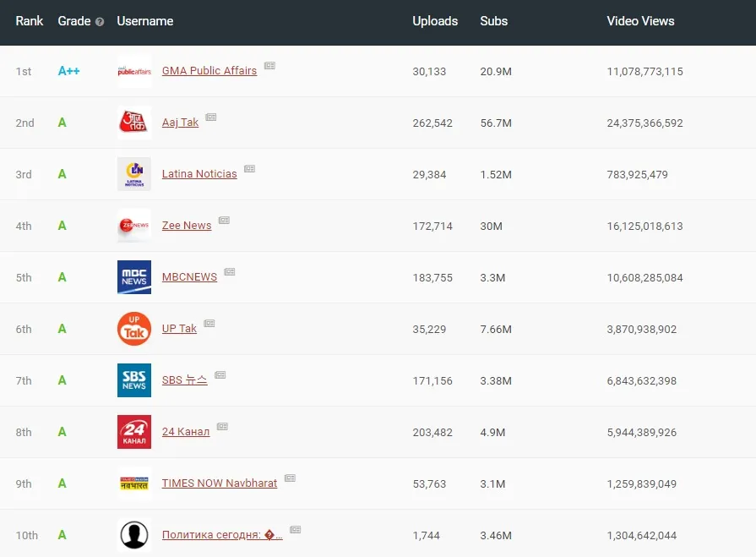Open the GMA Public Affairs channel link
This screenshot has width=756, height=557.
(x=209, y=71)
